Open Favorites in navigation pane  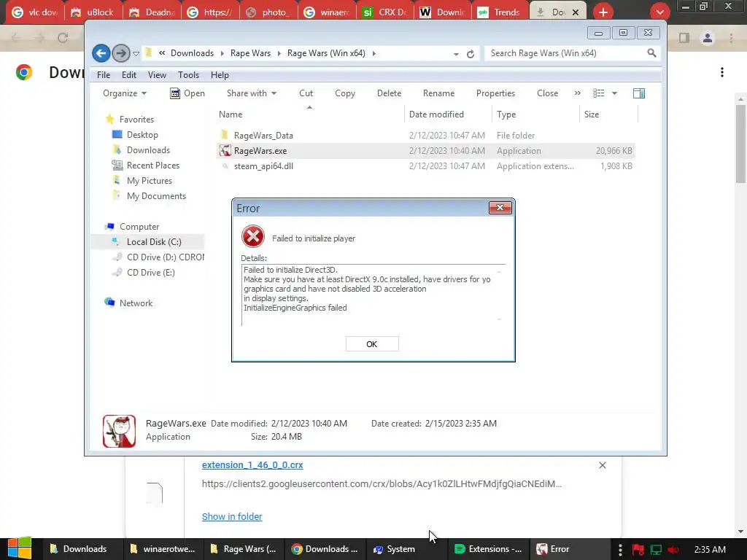(136, 120)
